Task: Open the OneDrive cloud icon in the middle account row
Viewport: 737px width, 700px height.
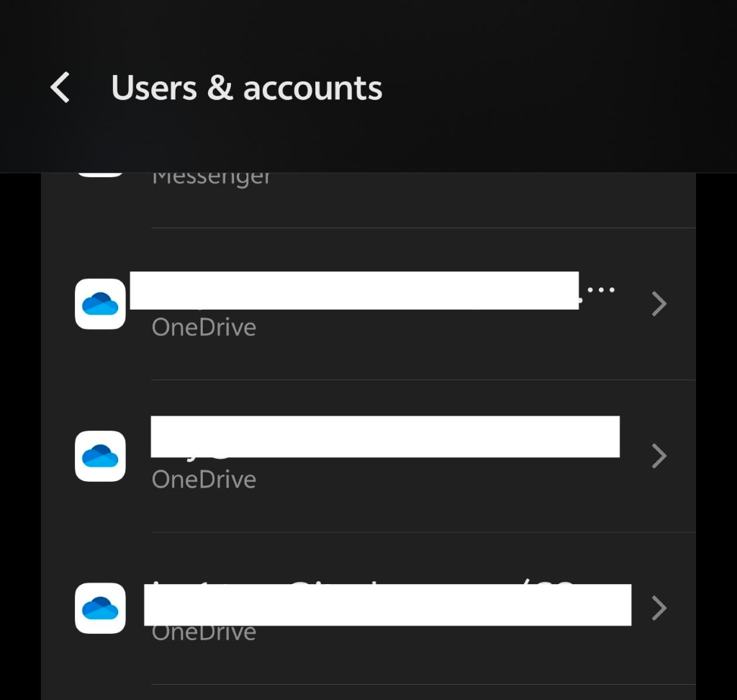Action: point(100,456)
